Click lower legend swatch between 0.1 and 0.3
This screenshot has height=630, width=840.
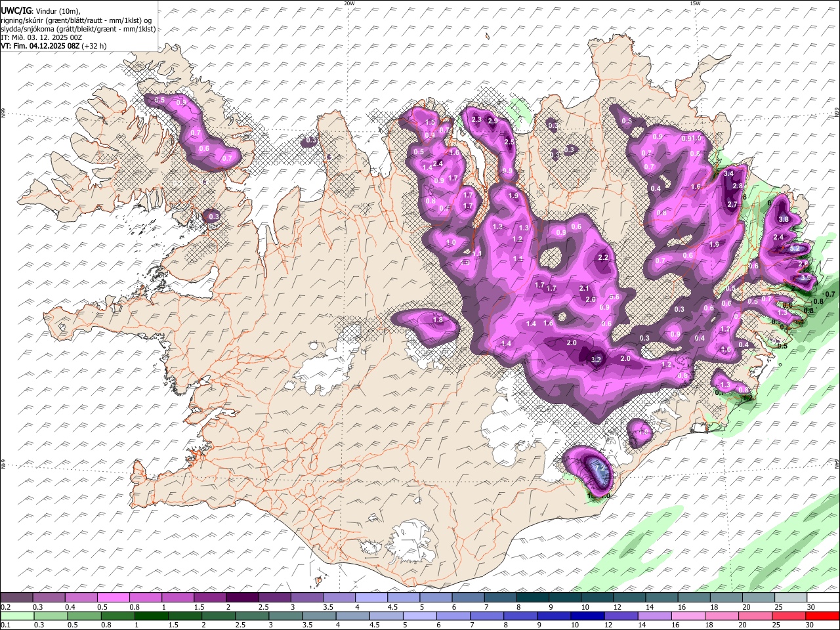point(17,616)
